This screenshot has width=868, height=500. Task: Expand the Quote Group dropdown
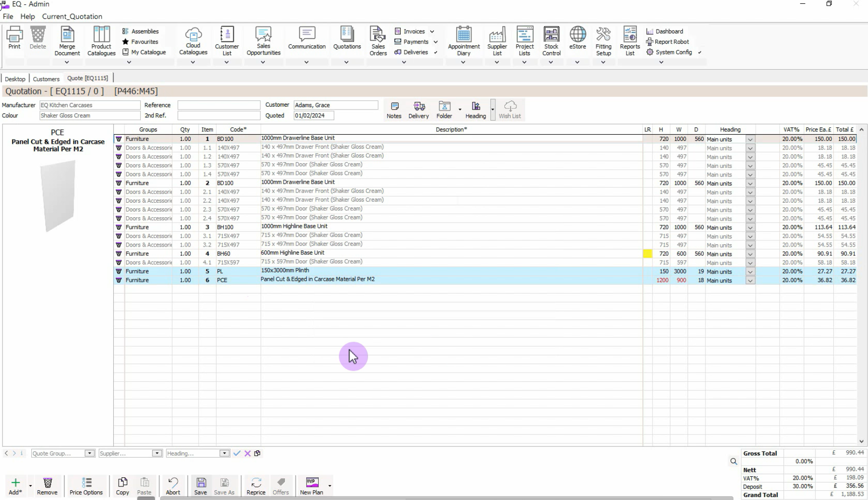click(x=89, y=453)
